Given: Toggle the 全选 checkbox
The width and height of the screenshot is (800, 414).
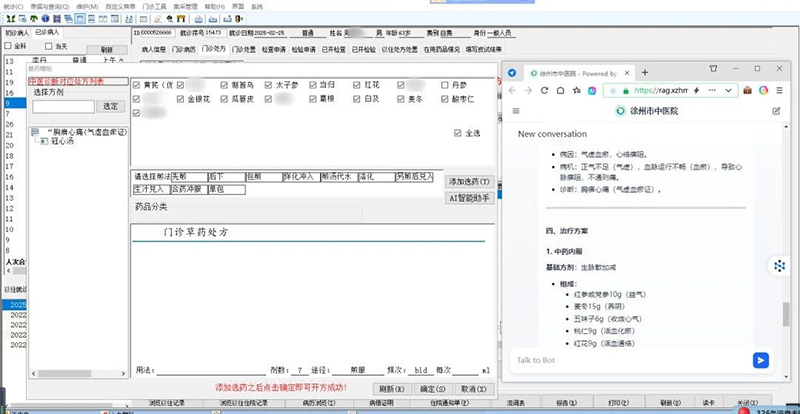Looking at the screenshot, I should pos(458,133).
